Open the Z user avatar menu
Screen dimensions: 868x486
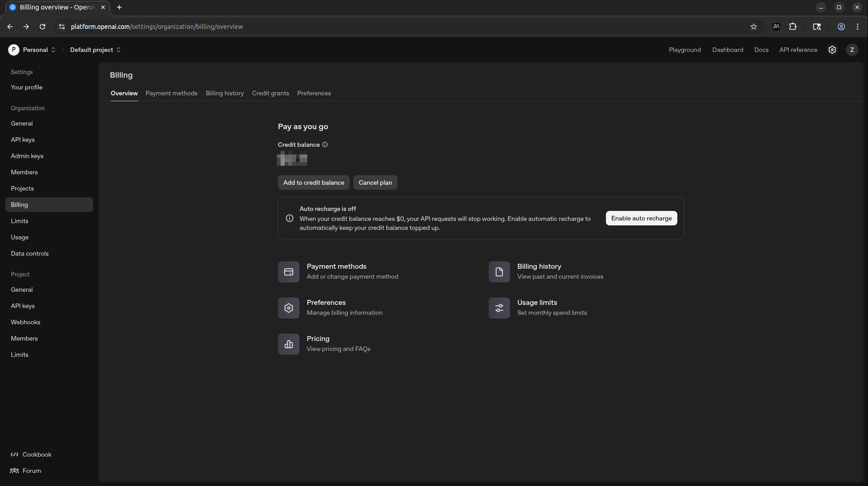[852, 50]
